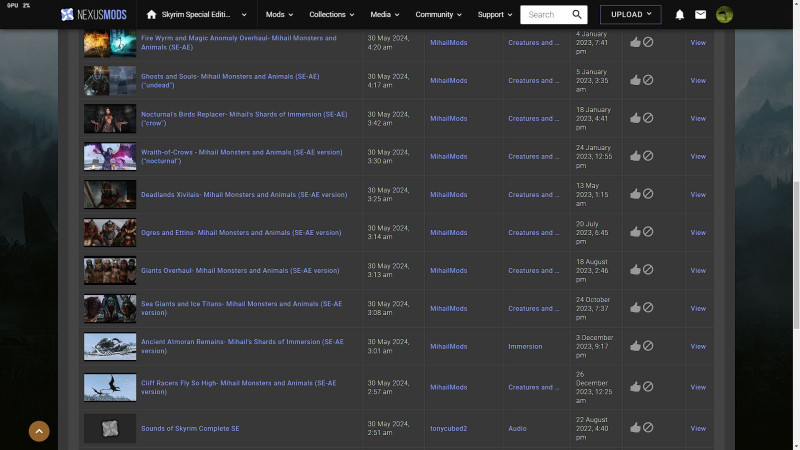The image size is (800, 450).
Task: Abstain from endorsing Ghosts and Souls
Action: (648, 80)
